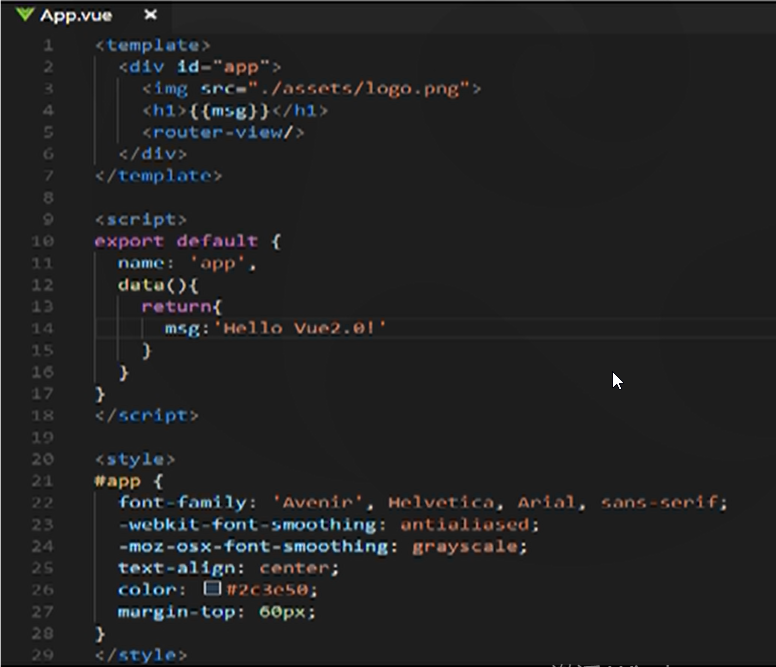Click the export default line
Viewport: 776px width, 667px height.
click(188, 241)
